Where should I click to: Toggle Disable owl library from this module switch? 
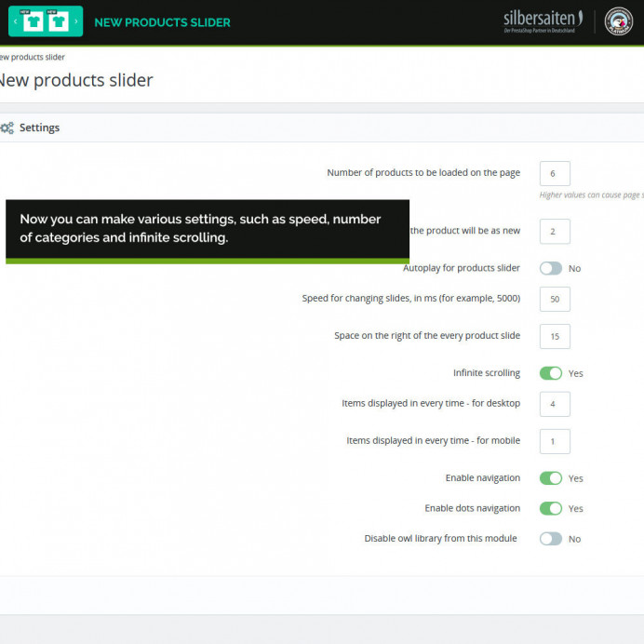click(x=551, y=539)
